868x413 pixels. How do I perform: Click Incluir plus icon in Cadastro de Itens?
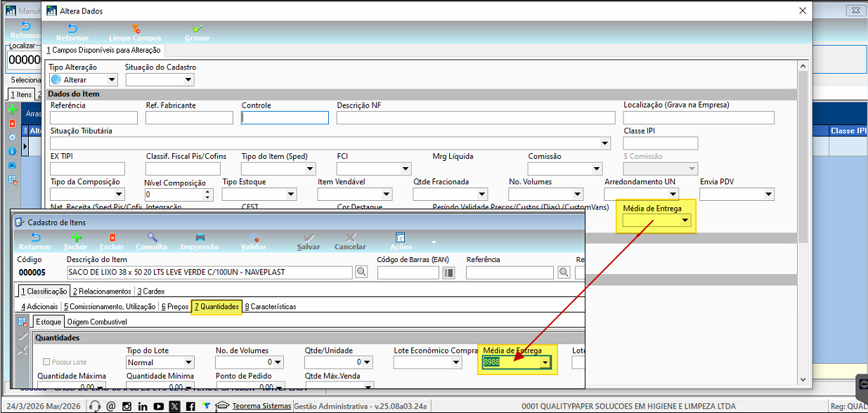(x=76, y=238)
